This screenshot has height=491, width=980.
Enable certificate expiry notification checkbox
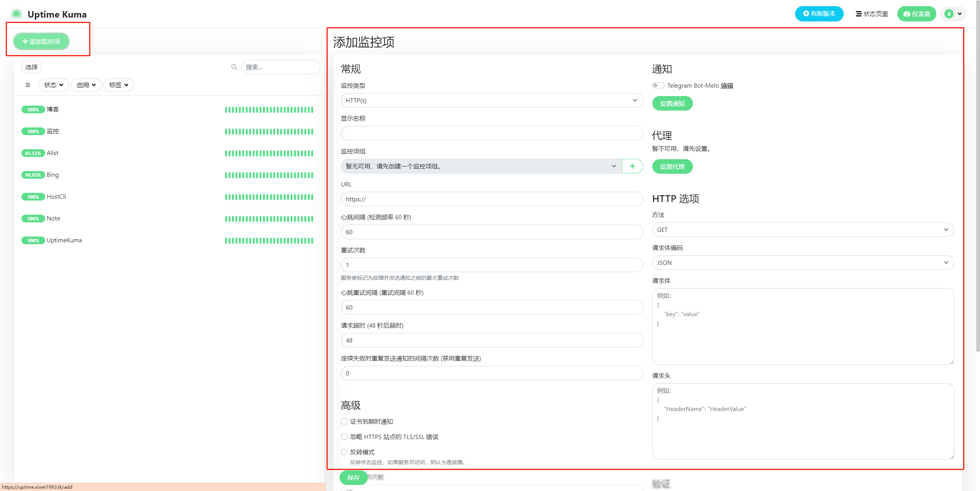[344, 421]
